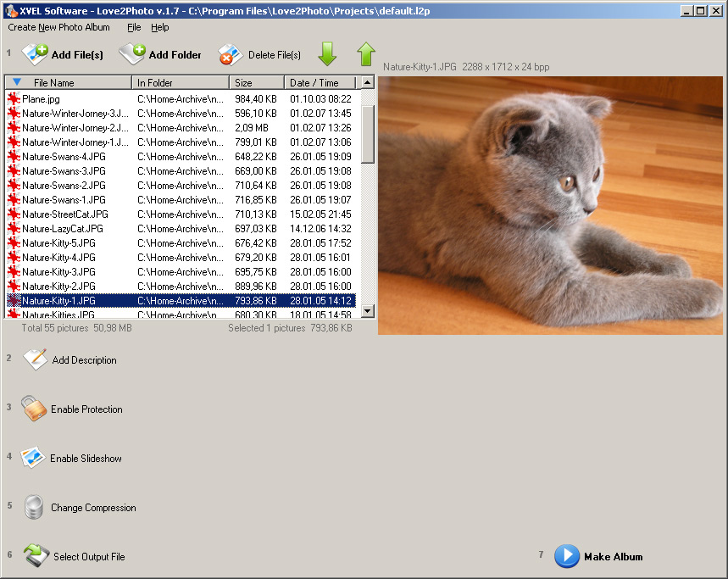
Task: Select the Plane.jpg row
Action: tap(181, 99)
